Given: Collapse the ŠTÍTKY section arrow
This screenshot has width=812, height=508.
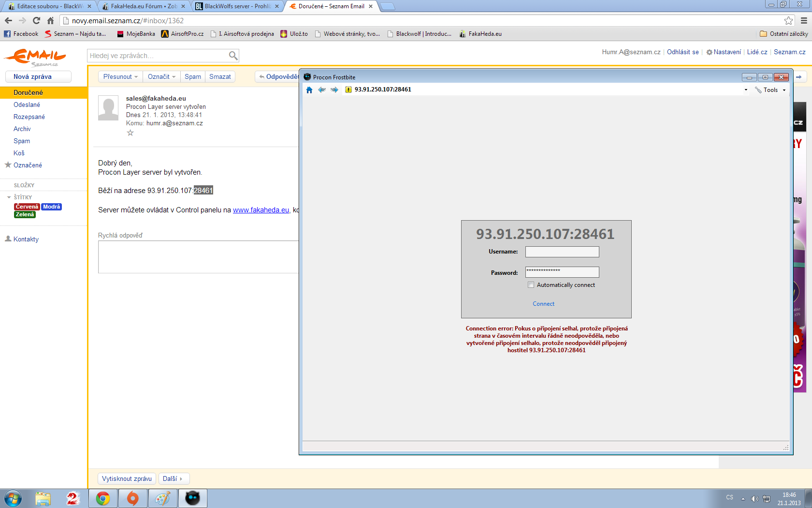Looking at the screenshot, I should [x=9, y=197].
